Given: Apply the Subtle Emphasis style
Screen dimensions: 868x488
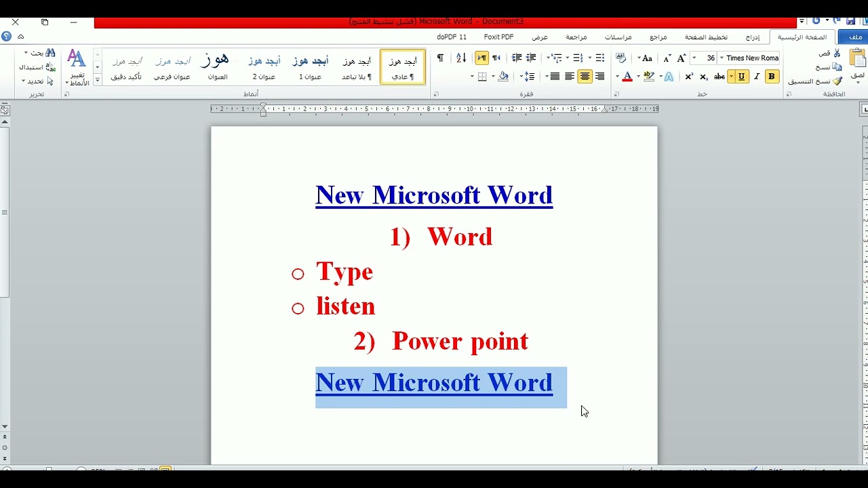Looking at the screenshot, I should [127, 66].
